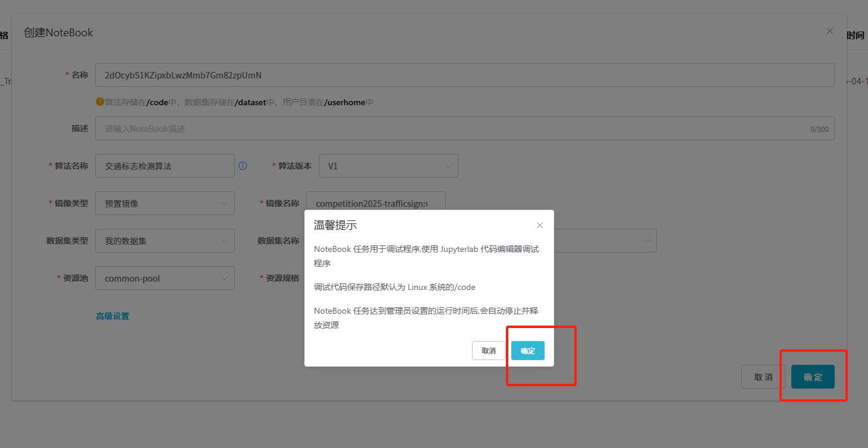Image resolution: width=868 pixels, height=448 pixels.
Task: Click the 数据集名称 dropdown arrow
Action: tap(646, 241)
